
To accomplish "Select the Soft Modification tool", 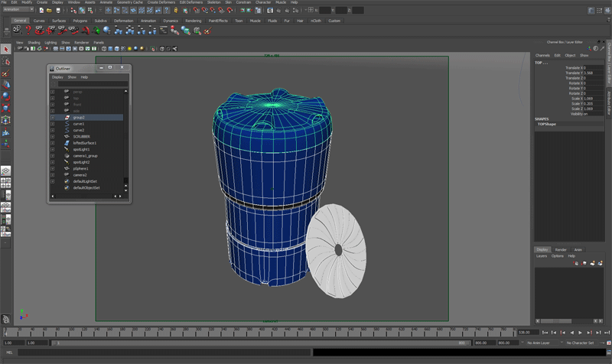I will pyautogui.click(x=5, y=132).
